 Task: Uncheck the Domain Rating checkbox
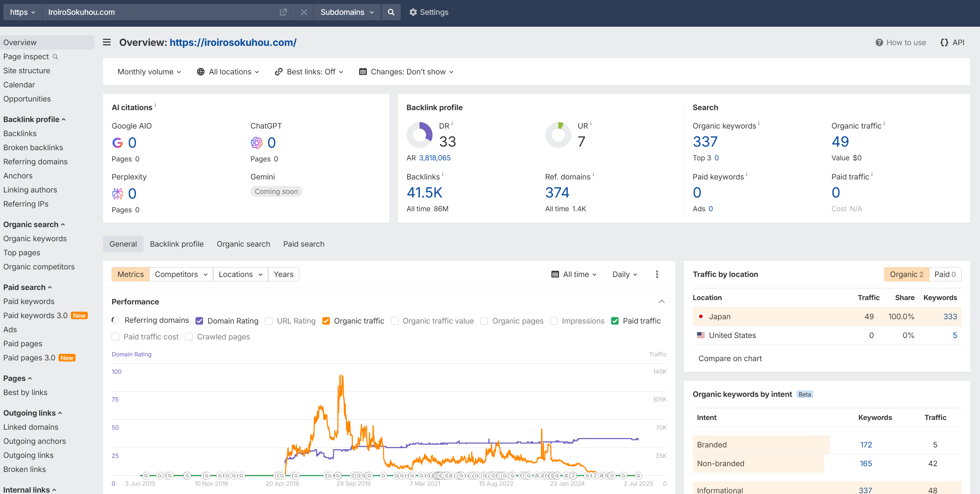[x=199, y=321]
